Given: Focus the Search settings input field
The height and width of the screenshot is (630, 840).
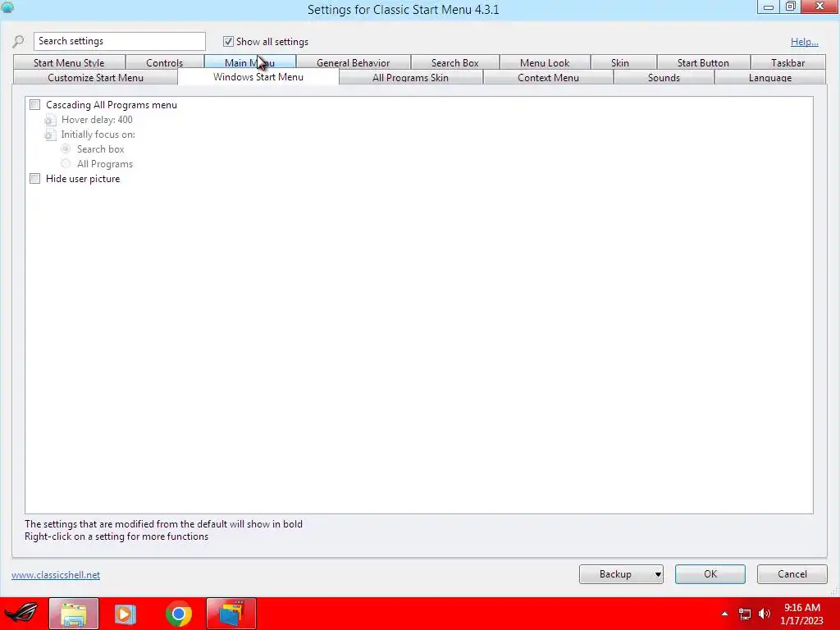Looking at the screenshot, I should [x=120, y=41].
